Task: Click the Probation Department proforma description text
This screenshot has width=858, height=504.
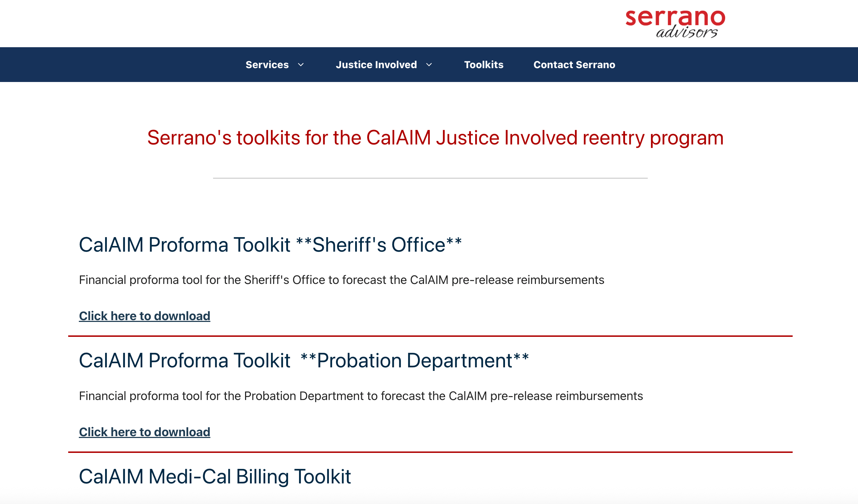Action: [361, 396]
